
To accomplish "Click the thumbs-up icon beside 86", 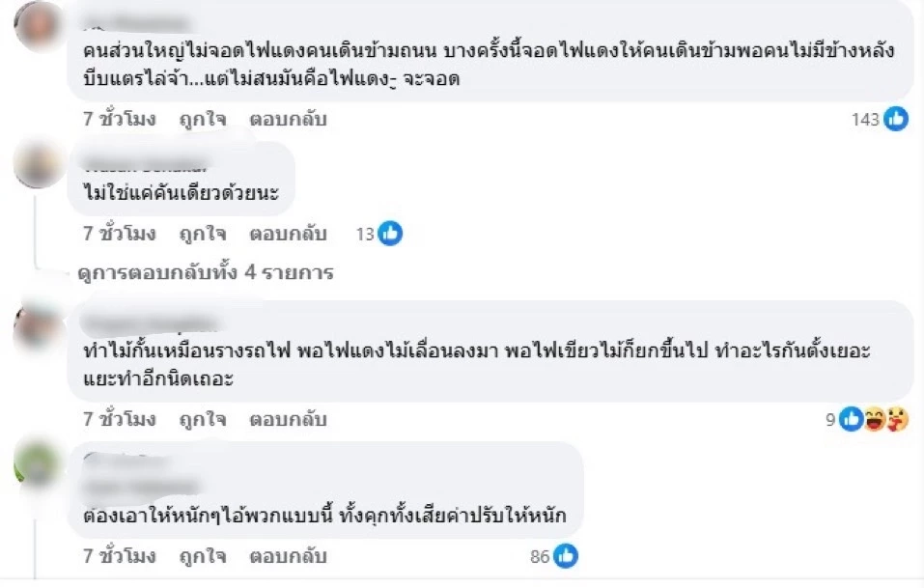I will pyautogui.click(x=565, y=555).
